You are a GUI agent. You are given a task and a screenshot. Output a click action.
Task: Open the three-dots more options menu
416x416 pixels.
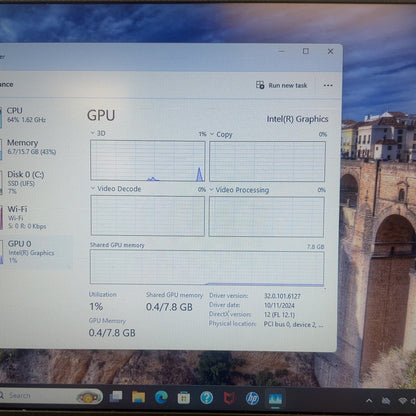(328, 85)
